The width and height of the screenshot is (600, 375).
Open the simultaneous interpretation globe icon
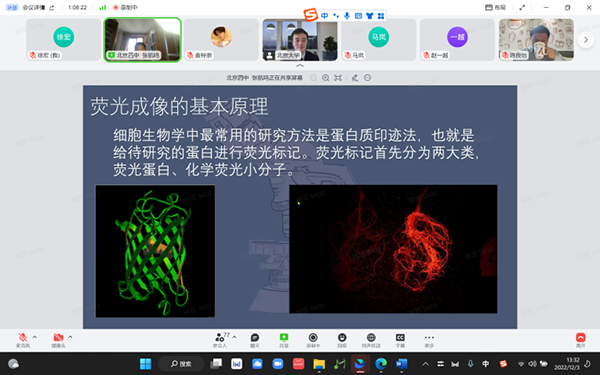(x=371, y=339)
